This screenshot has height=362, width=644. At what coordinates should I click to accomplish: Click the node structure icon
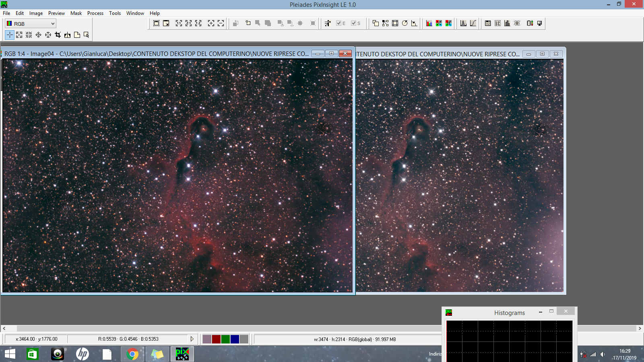click(385, 23)
